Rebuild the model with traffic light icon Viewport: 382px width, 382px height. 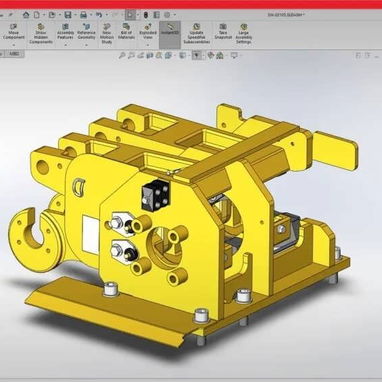tap(146, 15)
